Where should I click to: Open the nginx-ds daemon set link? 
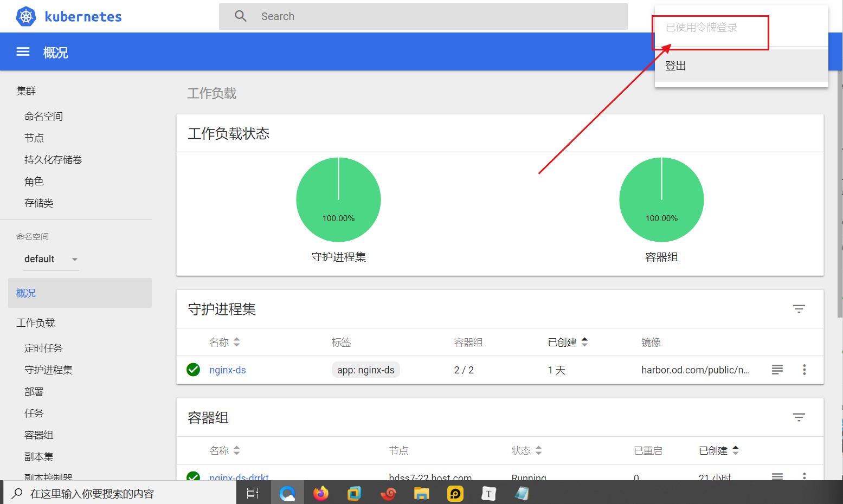[227, 370]
